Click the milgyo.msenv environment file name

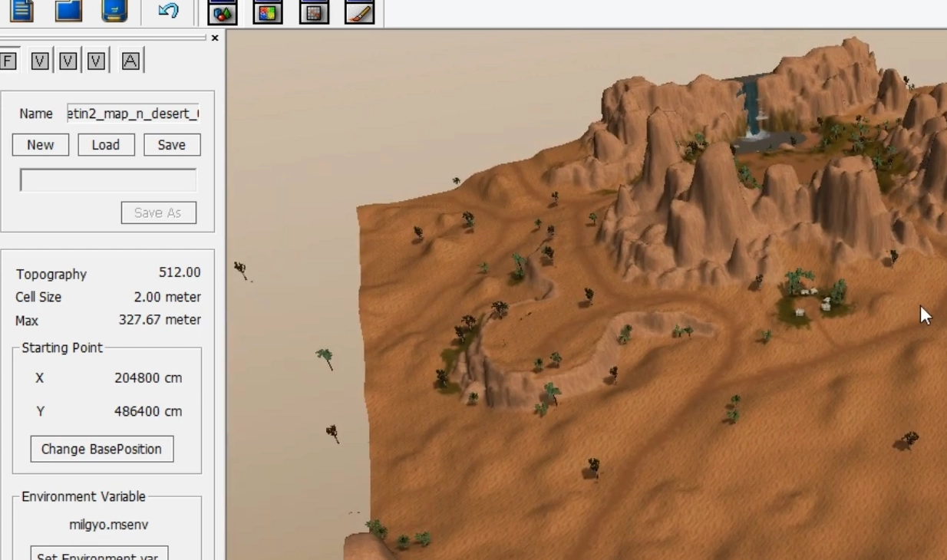[x=108, y=525]
